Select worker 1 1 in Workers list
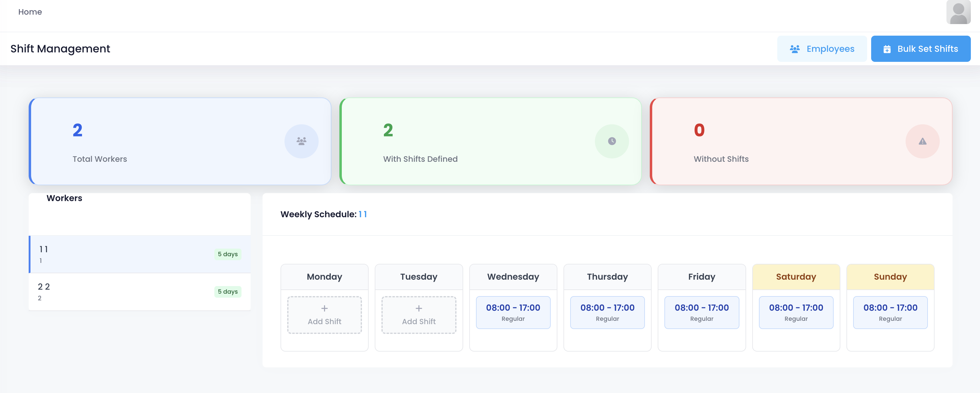This screenshot has width=980, height=393. click(x=114, y=254)
